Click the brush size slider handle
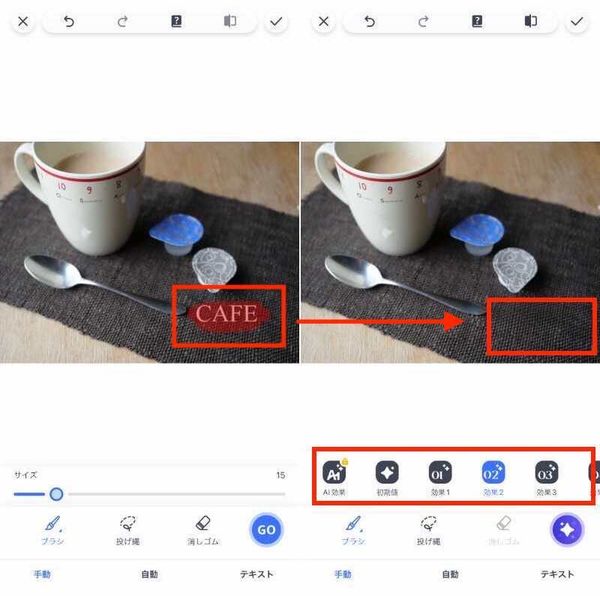Screen dimensions: 600x596 point(56,494)
